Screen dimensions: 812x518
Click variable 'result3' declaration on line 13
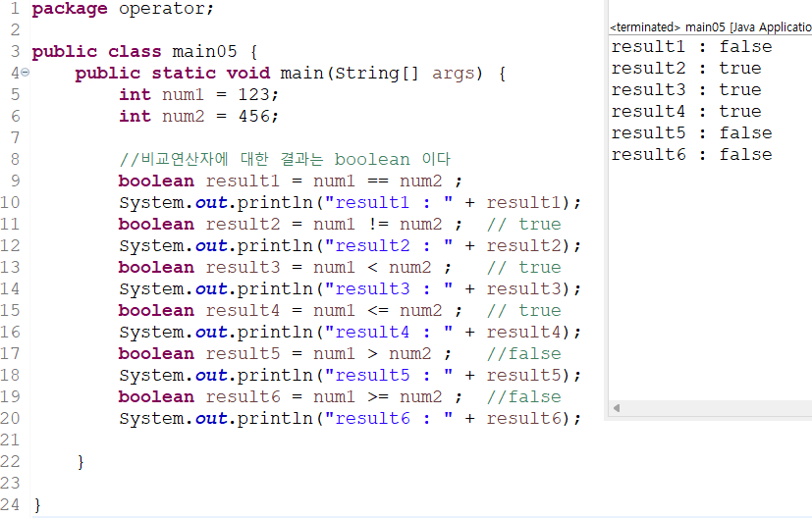243,268
